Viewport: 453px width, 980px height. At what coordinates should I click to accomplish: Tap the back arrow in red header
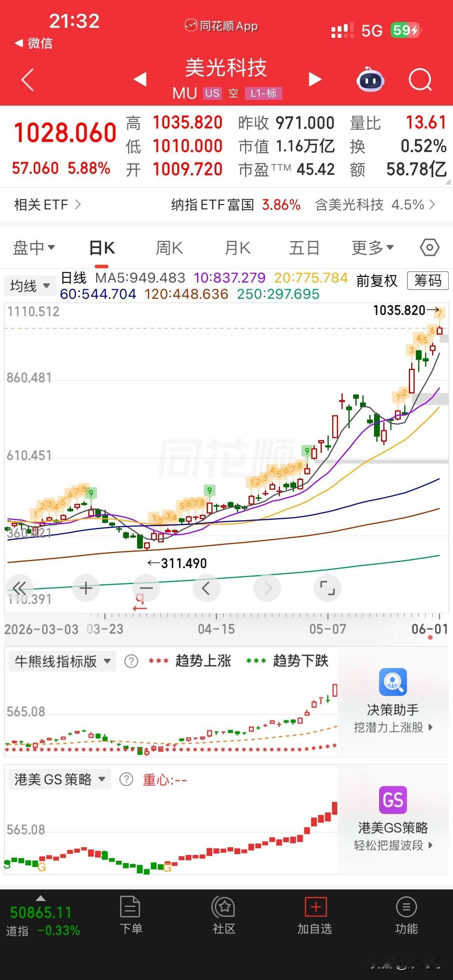point(27,80)
